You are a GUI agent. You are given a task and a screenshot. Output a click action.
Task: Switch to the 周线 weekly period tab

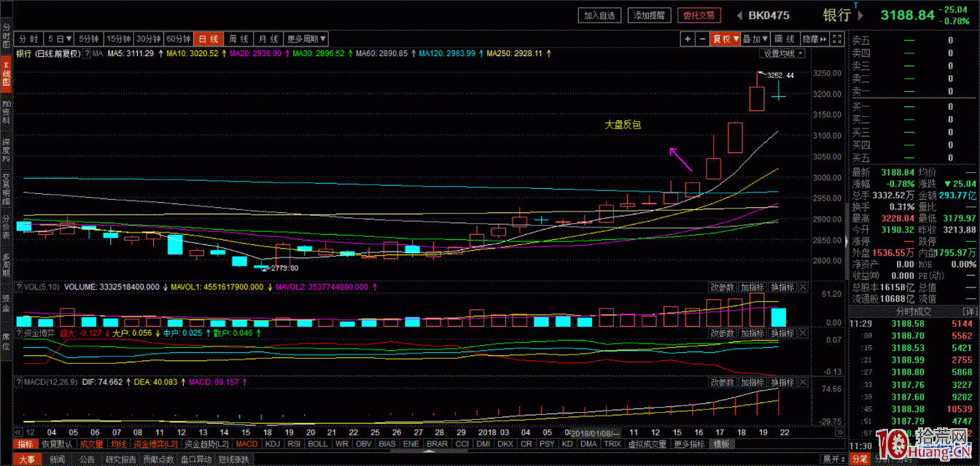click(238, 39)
